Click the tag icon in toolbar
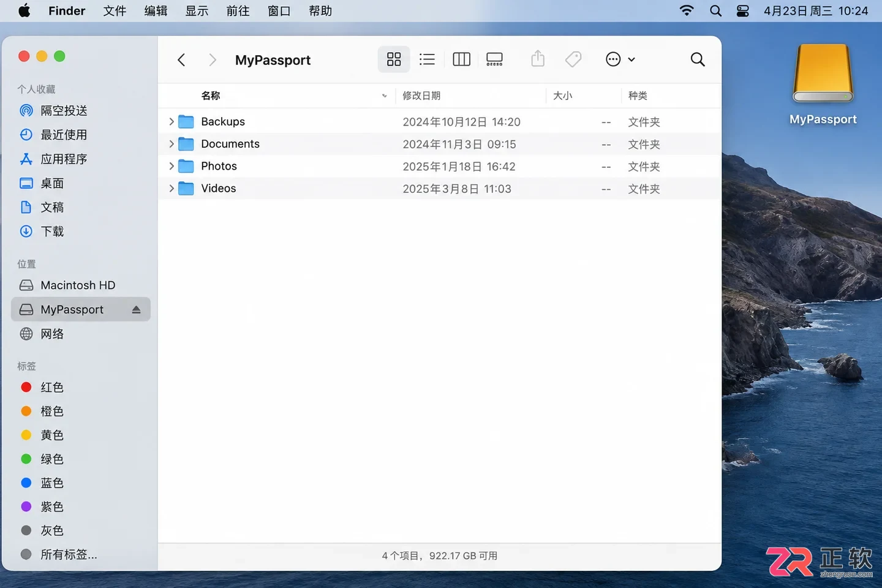The height and width of the screenshot is (588, 882). coord(573,59)
